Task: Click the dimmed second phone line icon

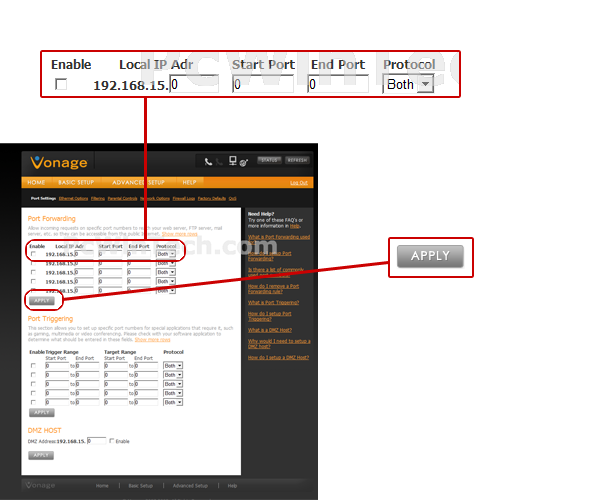Action: 220,161
